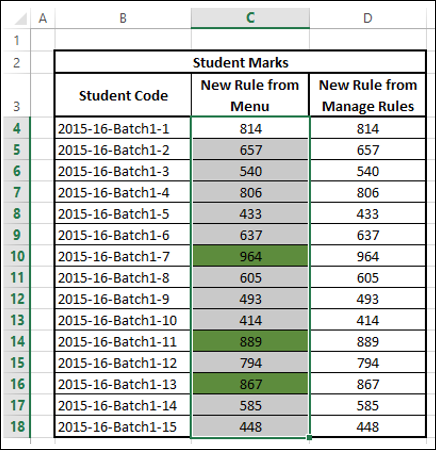Click gray cell 637 in column C

[250, 235]
